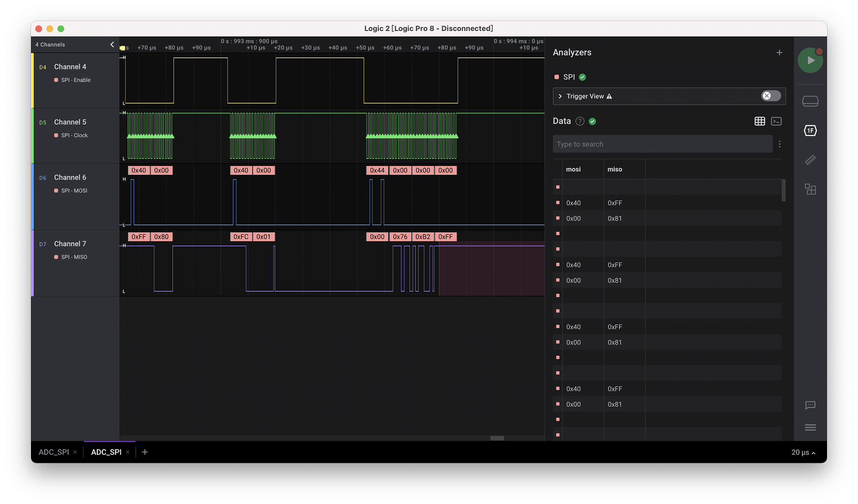Screen dimensions: 858x504
Task: Switch to the first ADC_SPI tab
Action: click(54, 452)
